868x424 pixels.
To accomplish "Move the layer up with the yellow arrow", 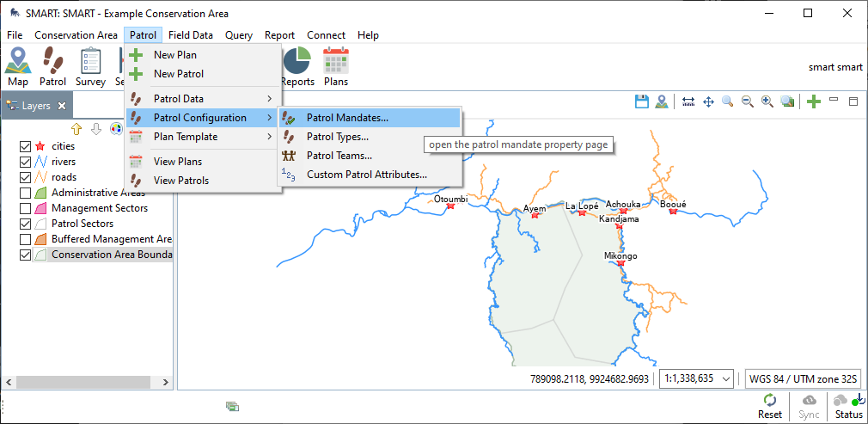I will [x=76, y=129].
